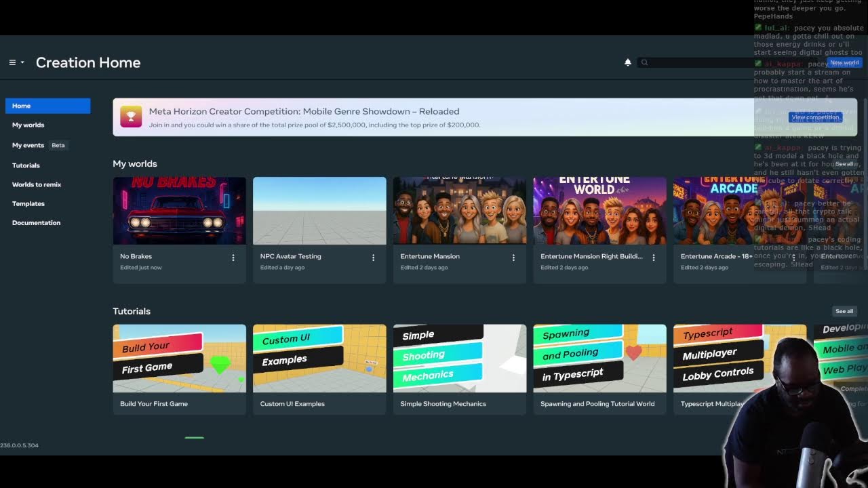This screenshot has height=488, width=868.
Task: Open the No Brakes world thumbnail
Action: pyautogui.click(x=179, y=211)
